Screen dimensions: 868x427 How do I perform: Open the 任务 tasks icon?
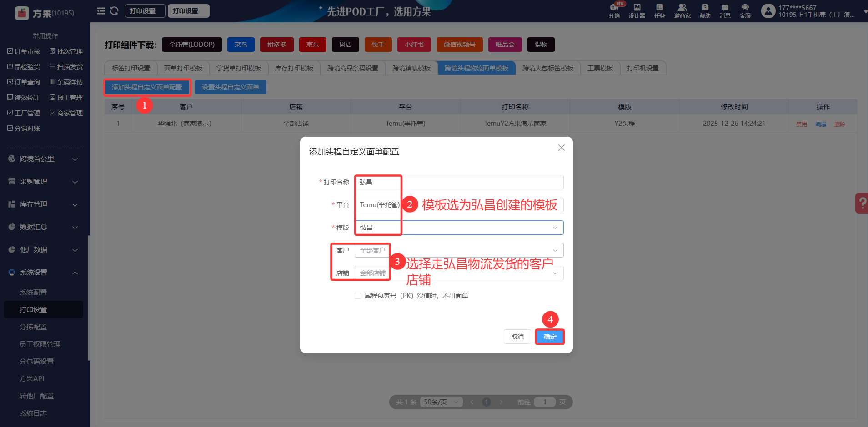tap(659, 11)
